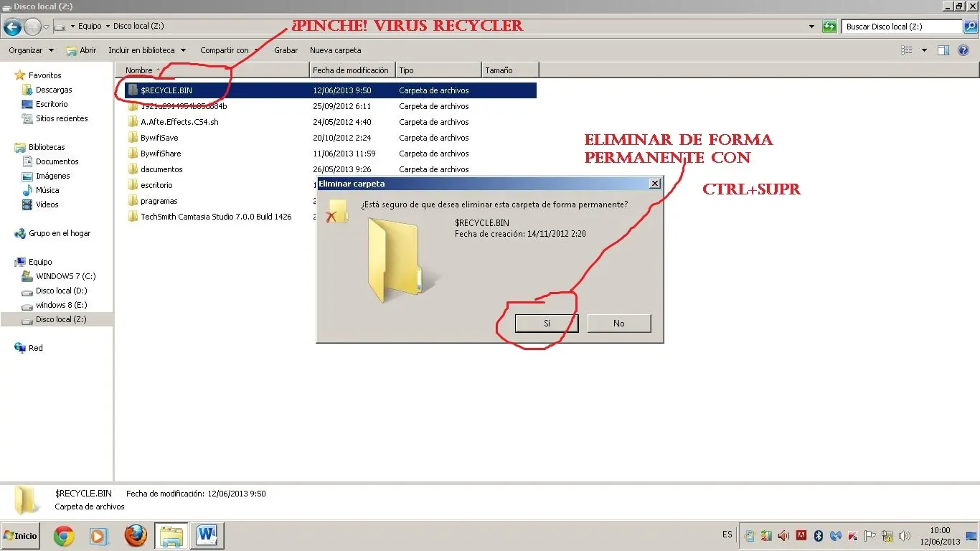This screenshot has height=551, width=980.
Task: Launch Google Chrome from the taskbar
Action: [63, 536]
